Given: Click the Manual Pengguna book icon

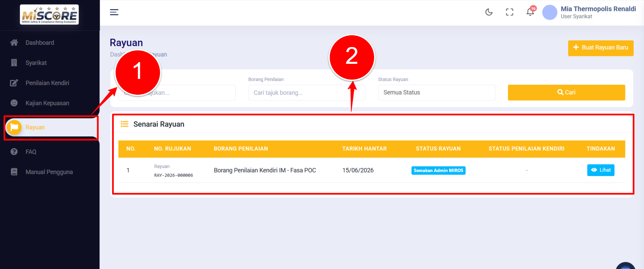Looking at the screenshot, I should (14, 172).
